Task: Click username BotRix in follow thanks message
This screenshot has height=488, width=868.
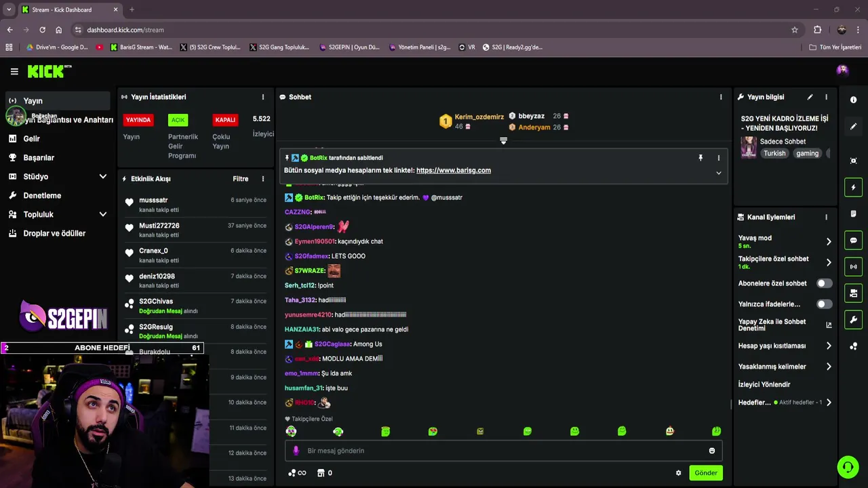Action: coord(313,197)
